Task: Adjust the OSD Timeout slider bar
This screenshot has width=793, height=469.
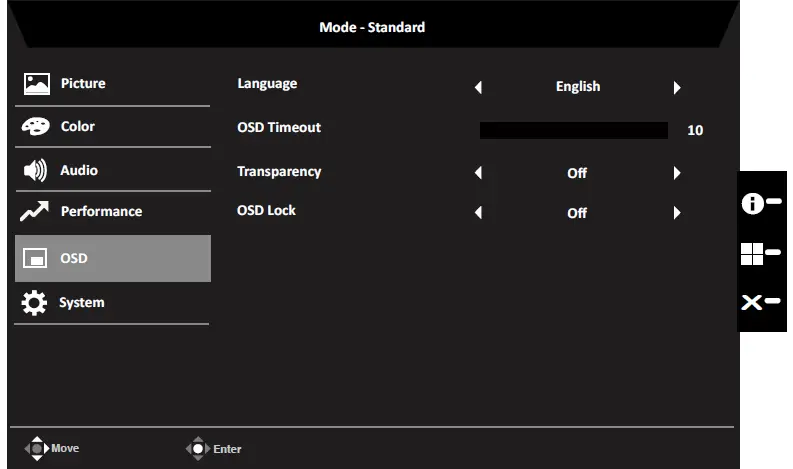Action: pyautogui.click(x=573, y=130)
